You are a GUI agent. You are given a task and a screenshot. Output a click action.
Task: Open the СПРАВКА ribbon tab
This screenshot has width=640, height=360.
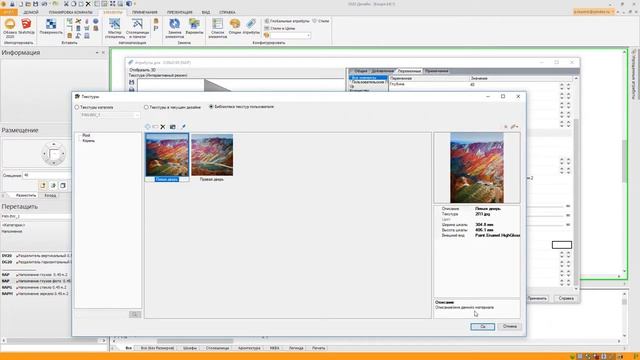click(227, 12)
